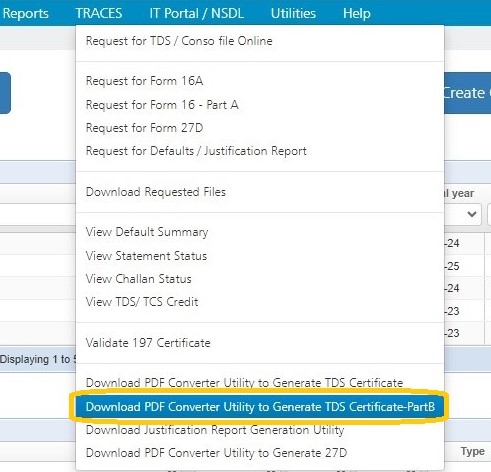The height and width of the screenshot is (472, 491).
Task: Choose Download Justification Report Generation Utility
Action: 260,430
